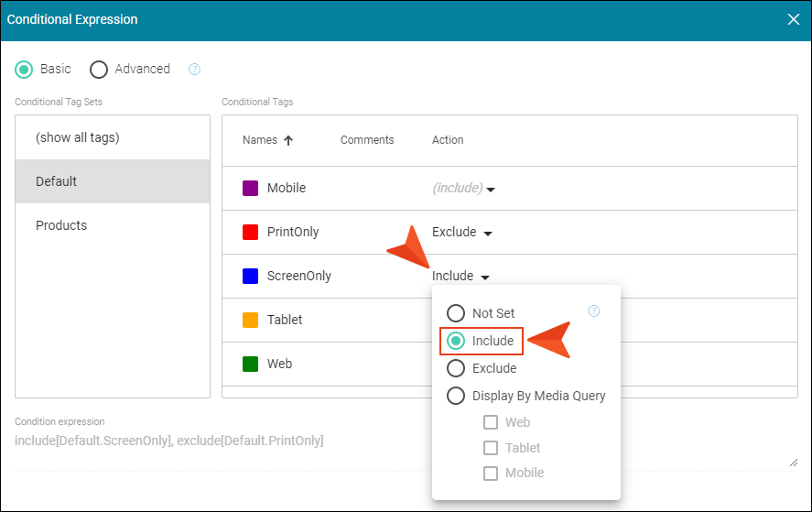This screenshot has height=512, width=812.
Task: Check the Web media query checkbox
Action: 491,422
